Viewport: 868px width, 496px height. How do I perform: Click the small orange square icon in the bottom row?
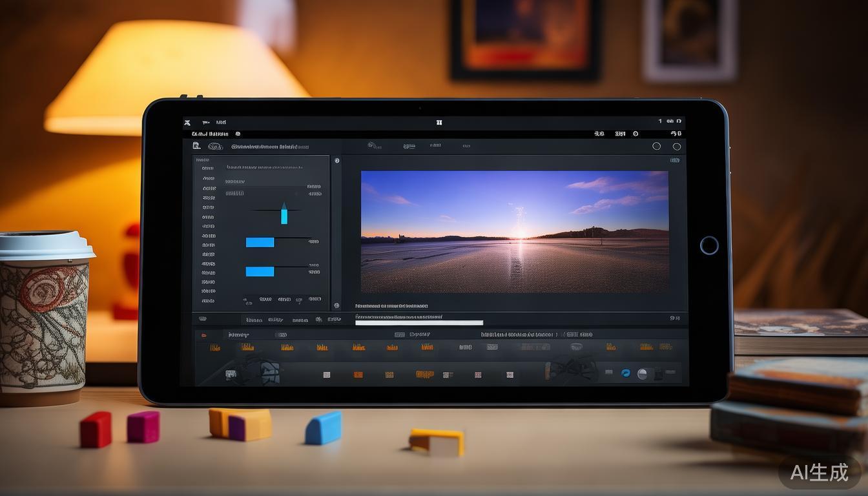tap(357, 375)
